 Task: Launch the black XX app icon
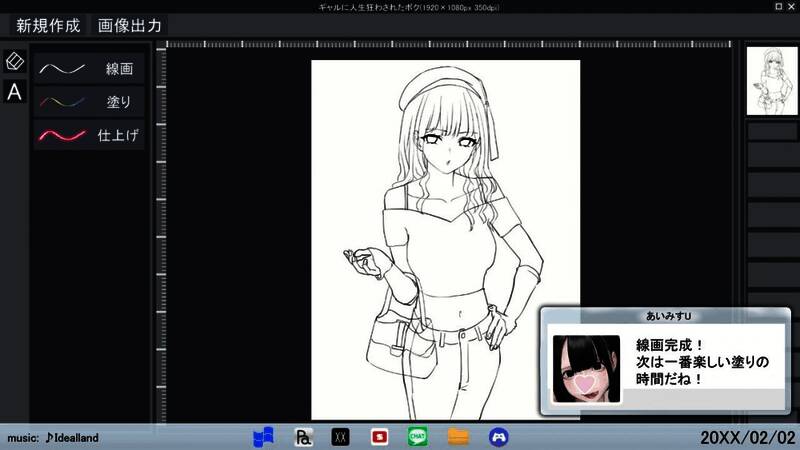pyautogui.click(x=340, y=436)
